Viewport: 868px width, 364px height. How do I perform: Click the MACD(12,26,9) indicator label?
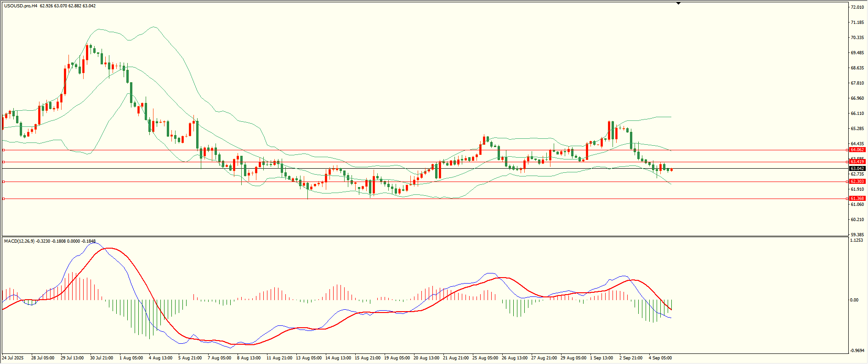(x=19, y=241)
